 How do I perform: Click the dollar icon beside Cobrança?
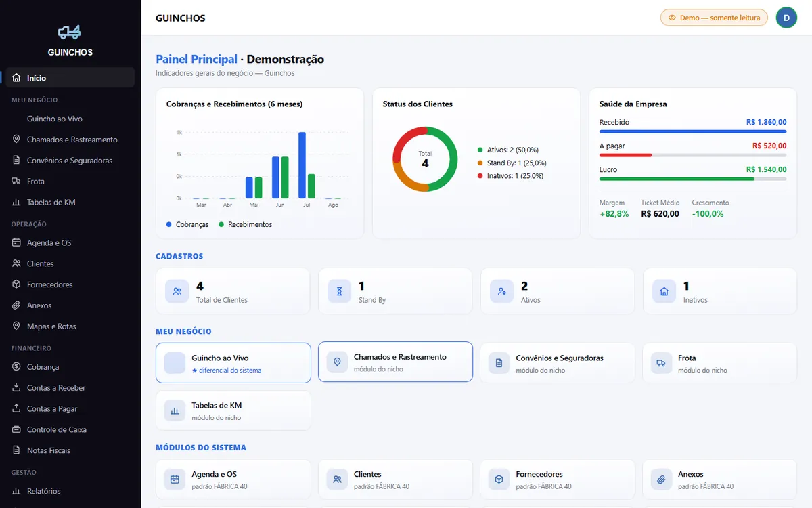tap(16, 367)
